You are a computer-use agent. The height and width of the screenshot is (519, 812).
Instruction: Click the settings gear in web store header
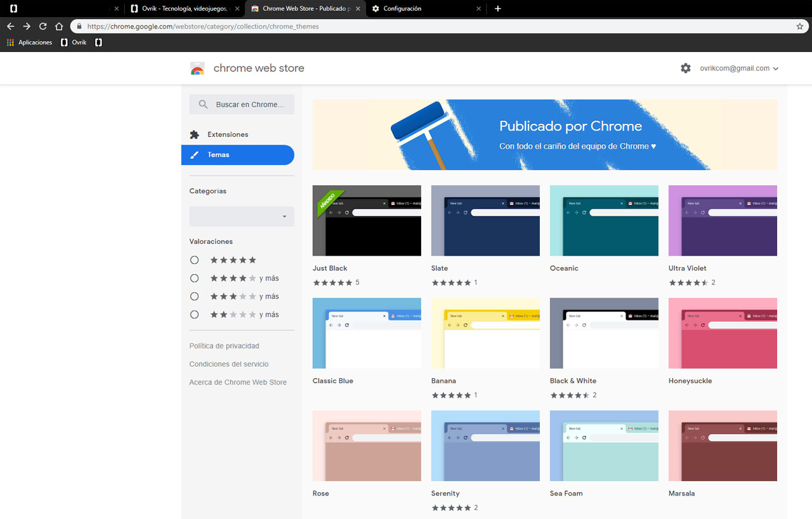(686, 68)
